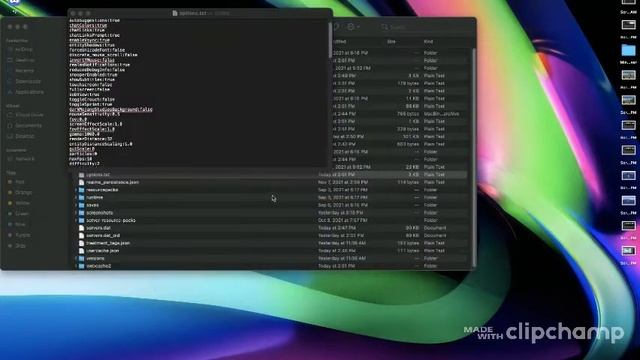This screenshot has width=640, height=360.
Task: Click the runtime folder icon
Action: [82, 198]
